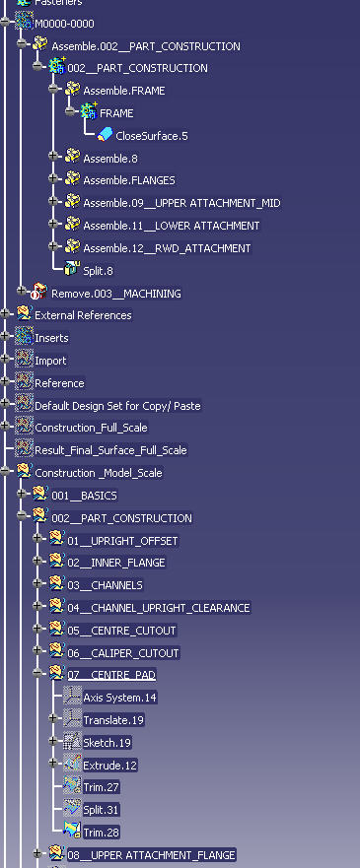Screen dimensions: 360x868
Task: Click the Trim.28 feature icon
Action: 73,832
